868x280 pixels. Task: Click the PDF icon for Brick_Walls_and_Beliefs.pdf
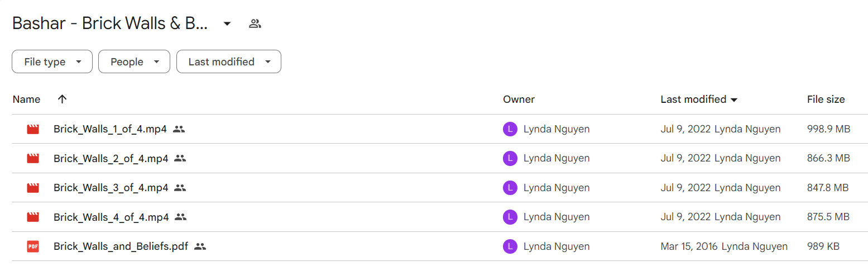click(33, 246)
